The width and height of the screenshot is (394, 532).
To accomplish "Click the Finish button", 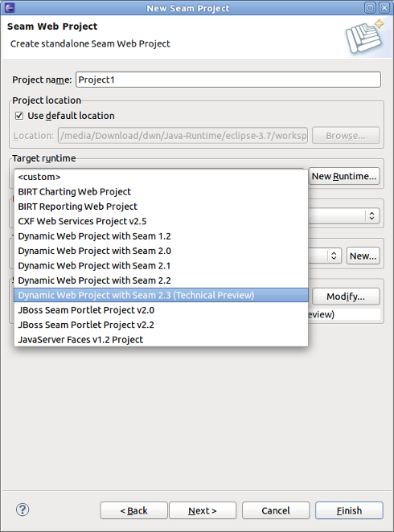I will pyautogui.click(x=349, y=510).
